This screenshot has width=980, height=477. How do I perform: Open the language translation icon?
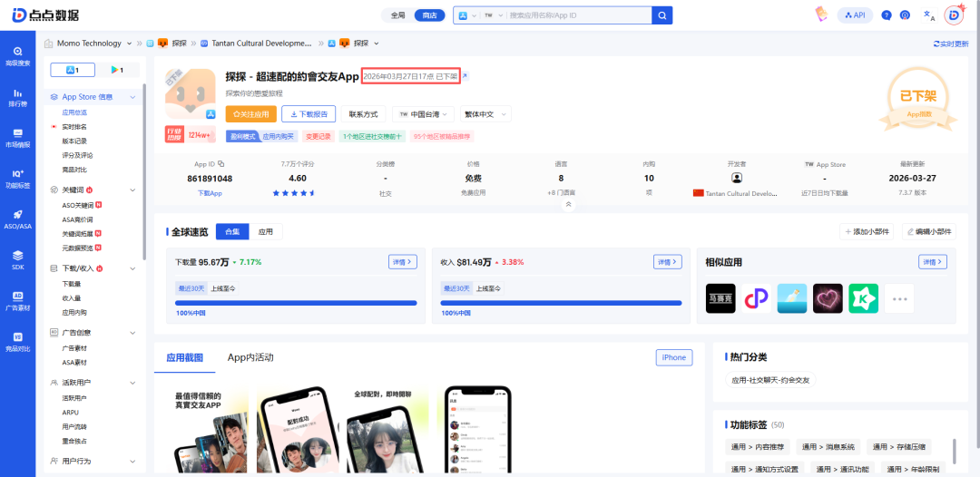pyautogui.click(x=929, y=15)
